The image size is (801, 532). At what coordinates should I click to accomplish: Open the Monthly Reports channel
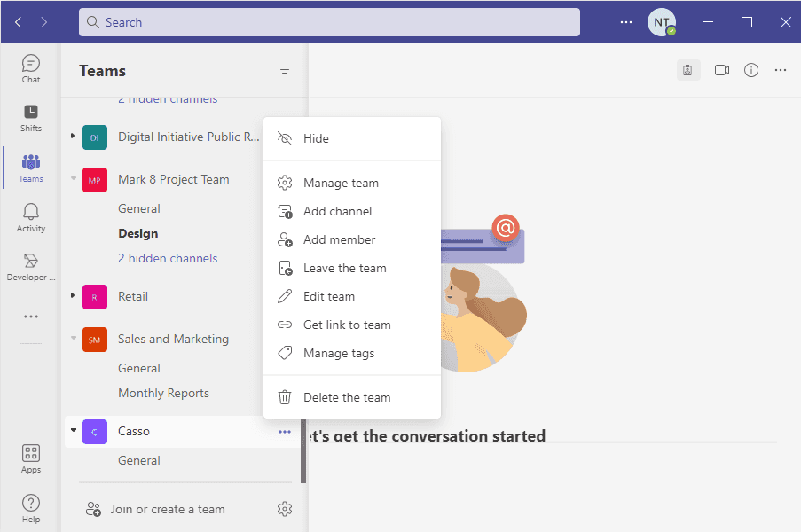click(163, 393)
